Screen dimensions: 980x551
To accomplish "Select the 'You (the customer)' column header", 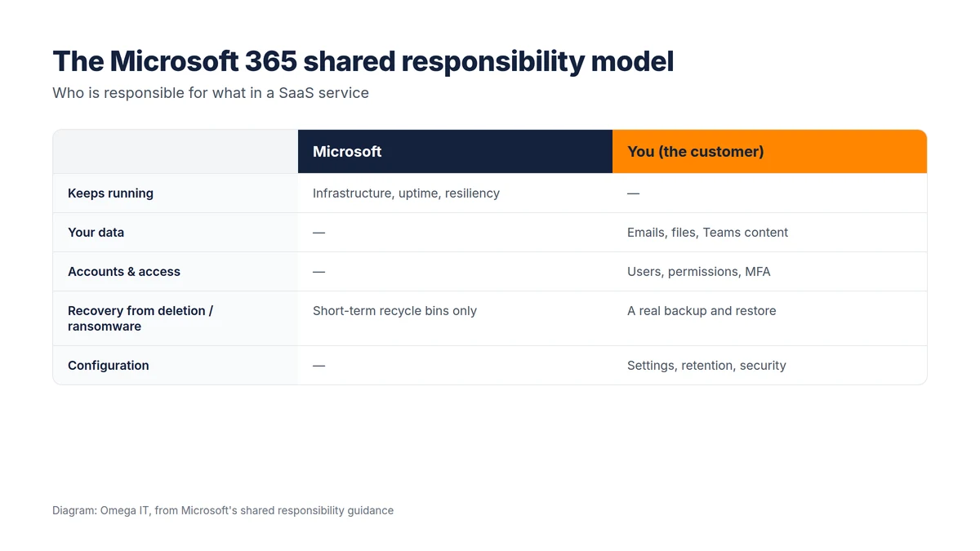I will click(769, 151).
